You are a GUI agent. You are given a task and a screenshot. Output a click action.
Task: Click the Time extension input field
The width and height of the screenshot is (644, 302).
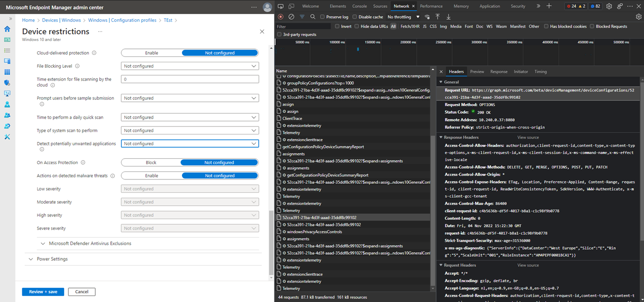tap(190, 79)
